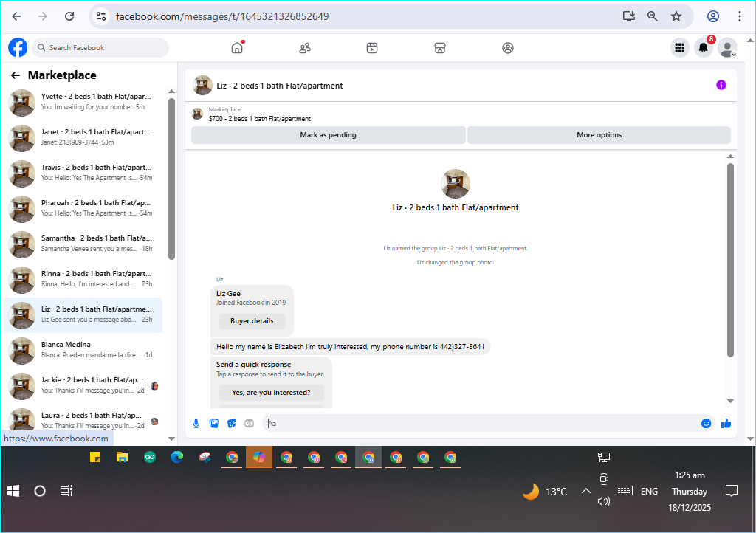The height and width of the screenshot is (533, 756).
Task: View site information icon in address bar
Action: pyautogui.click(x=101, y=16)
